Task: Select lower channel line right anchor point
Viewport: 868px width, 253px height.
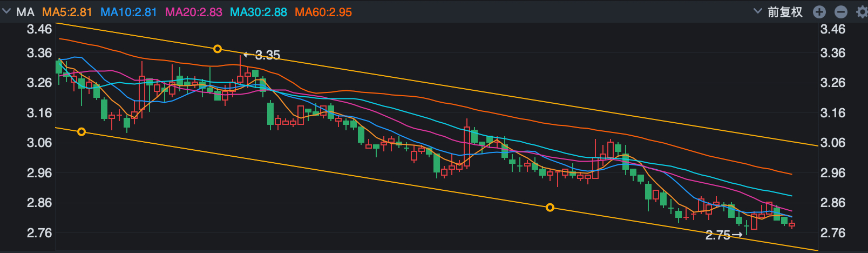Action: pyautogui.click(x=550, y=208)
